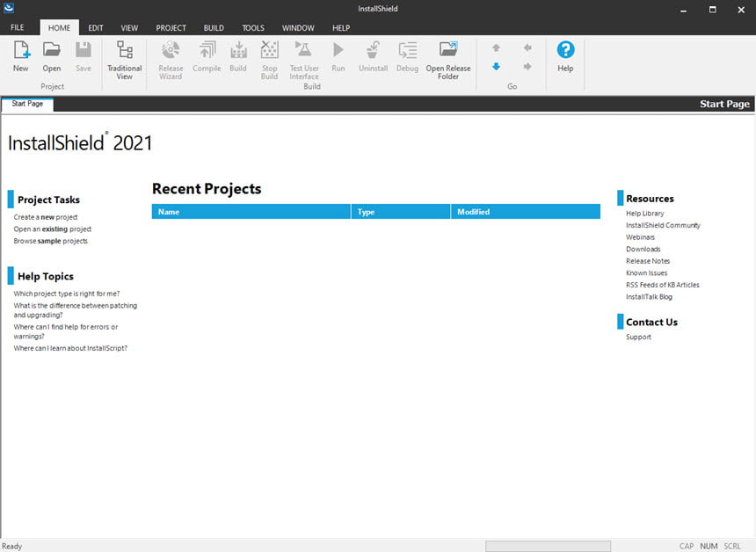Minimize the InstallShield window
The width and height of the screenshot is (756, 552).
[x=683, y=10]
